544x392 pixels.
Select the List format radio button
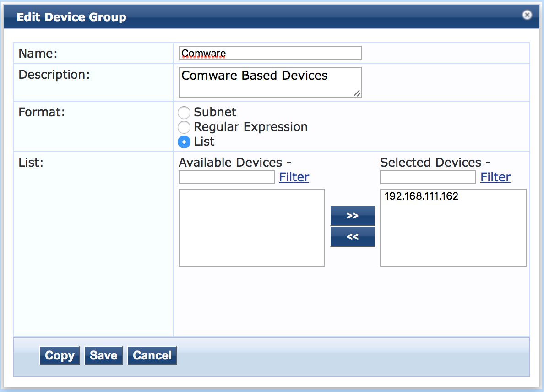[x=184, y=142]
